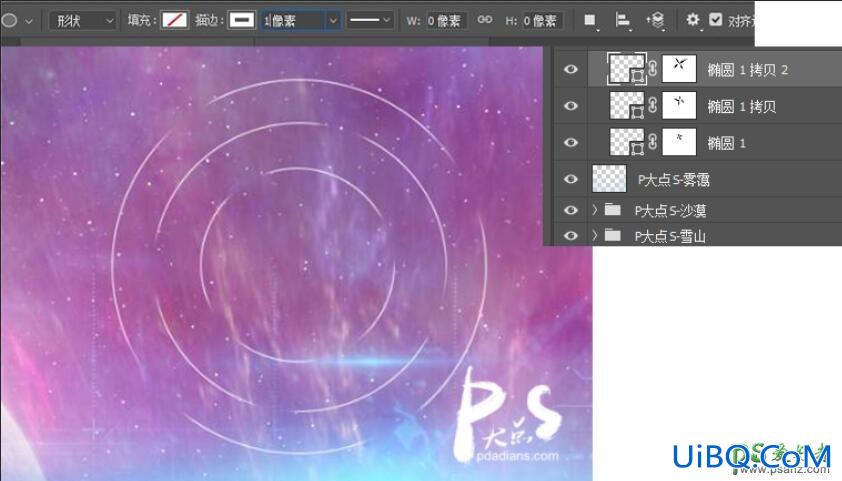Click the H height field
Viewport: 842px width, 481px height.
tap(542, 21)
